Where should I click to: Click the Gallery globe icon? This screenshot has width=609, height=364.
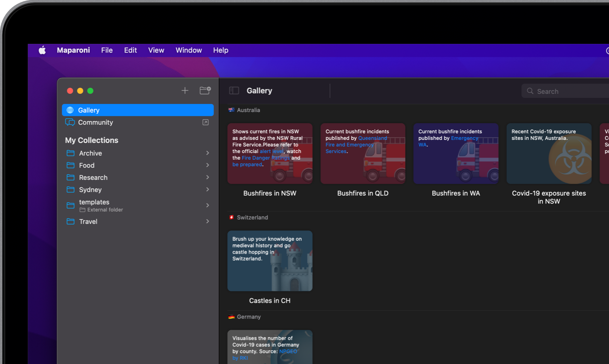click(x=70, y=110)
